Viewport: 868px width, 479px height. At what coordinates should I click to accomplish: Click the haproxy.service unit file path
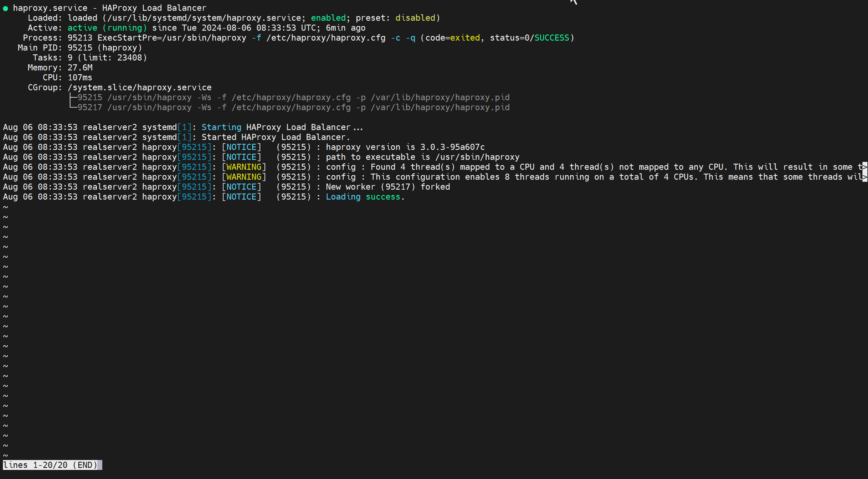pyautogui.click(x=204, y=18)
